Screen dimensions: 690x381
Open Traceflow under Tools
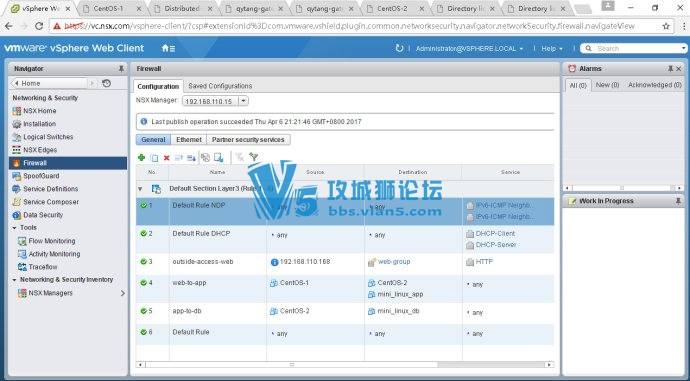click(x=43, y=267)
